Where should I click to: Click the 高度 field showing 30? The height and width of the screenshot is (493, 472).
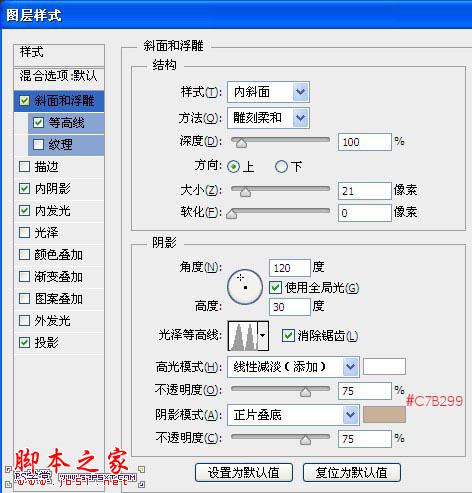[x=290, y=307]
